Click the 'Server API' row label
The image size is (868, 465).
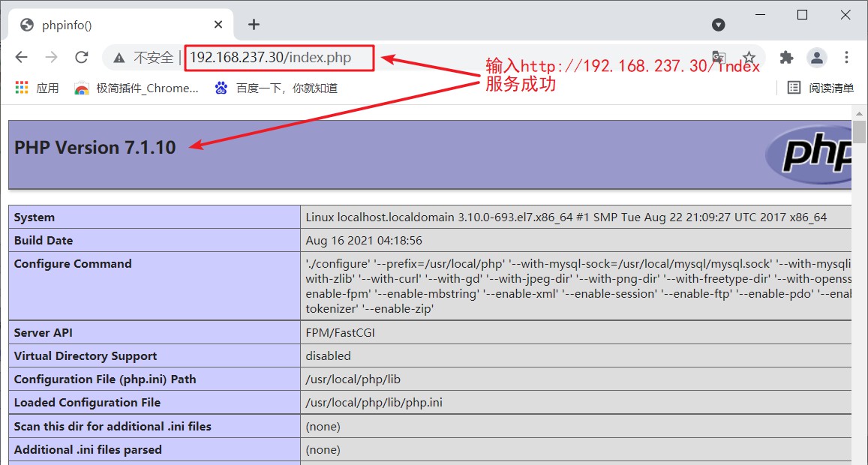pos(44,333)
